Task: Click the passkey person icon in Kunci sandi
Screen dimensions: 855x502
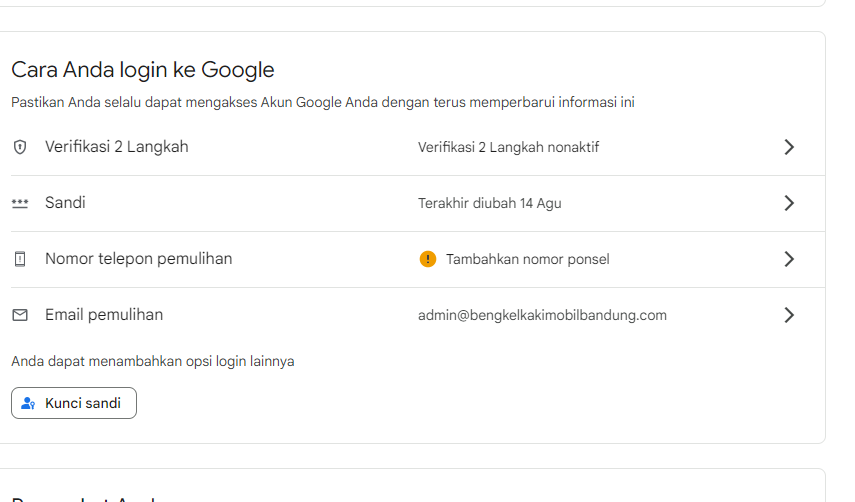Action: (x=28, y=403)
